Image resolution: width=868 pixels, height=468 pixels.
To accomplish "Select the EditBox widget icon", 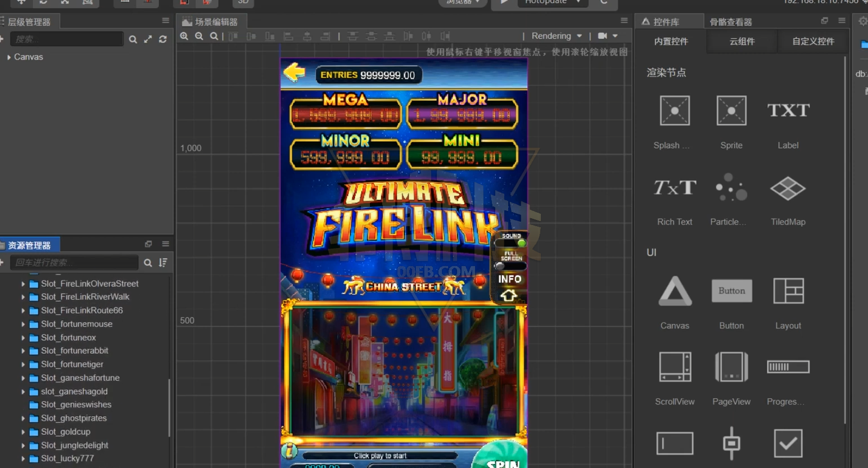I will pyautogui.click(x=675, y=443).
